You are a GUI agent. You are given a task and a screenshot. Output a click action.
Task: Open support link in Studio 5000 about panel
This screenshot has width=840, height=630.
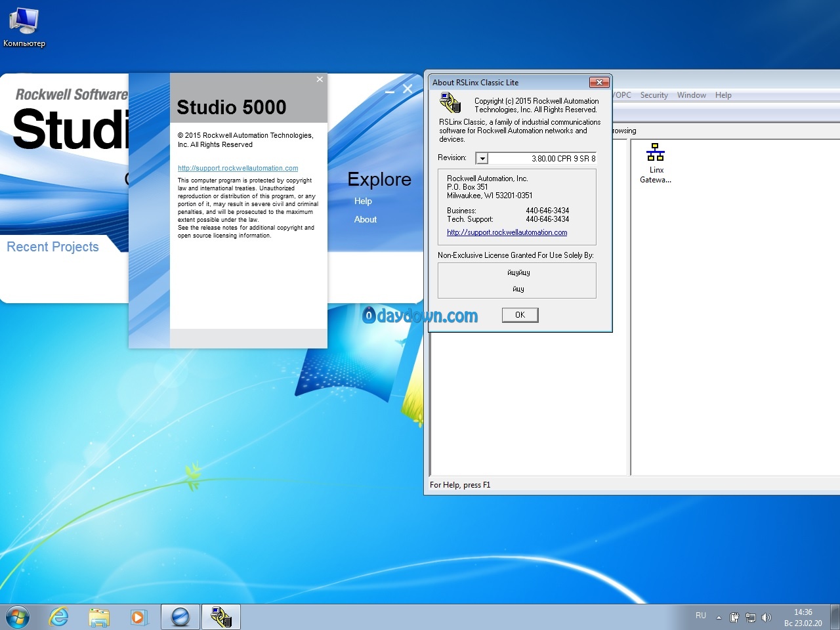pos(238,168)
